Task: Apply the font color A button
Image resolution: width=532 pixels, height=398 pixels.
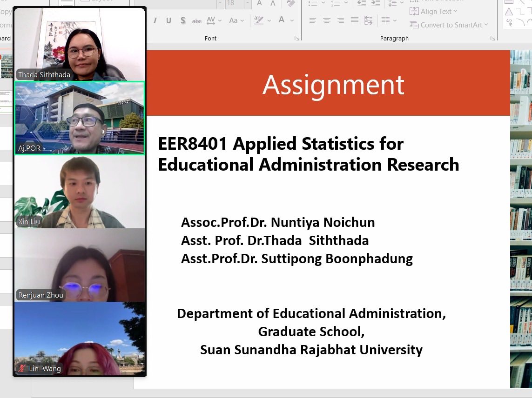Action: (281, 20)
